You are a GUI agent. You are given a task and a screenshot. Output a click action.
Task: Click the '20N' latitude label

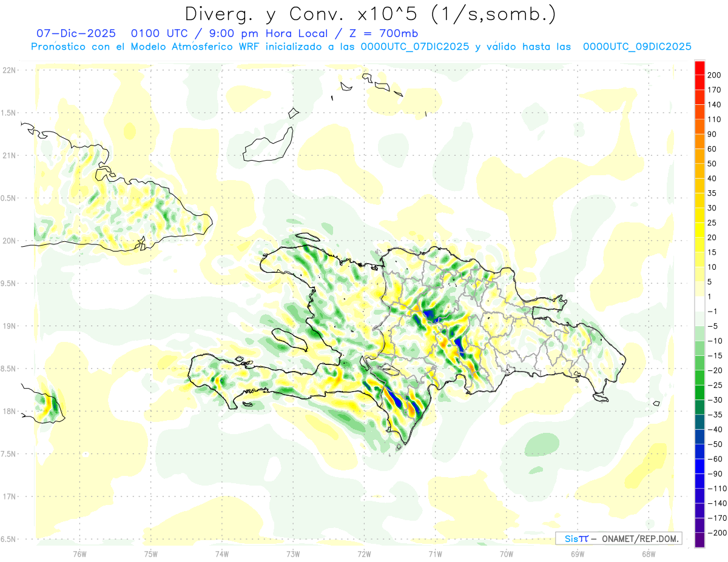[8, 241]
